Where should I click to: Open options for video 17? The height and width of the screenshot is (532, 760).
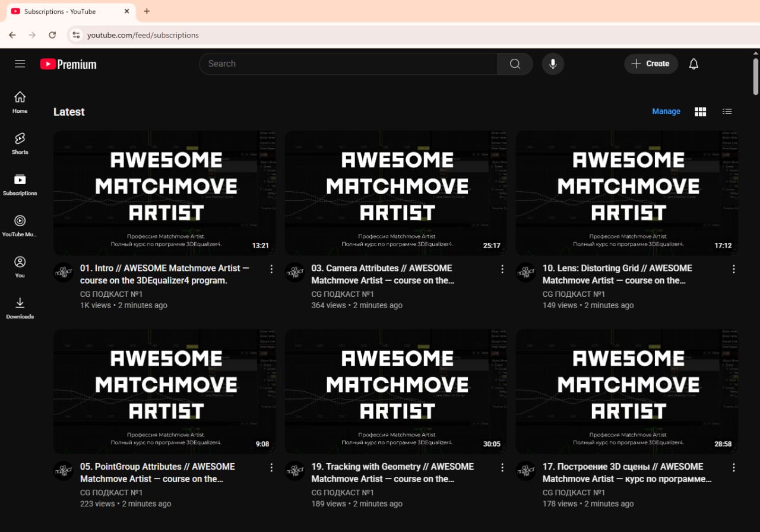pyautogui.click(x=734, y=467)
